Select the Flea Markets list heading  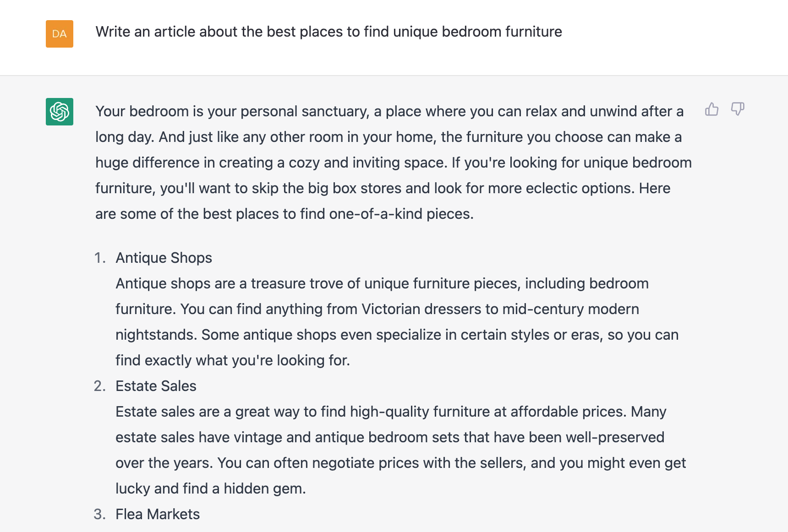(158, 514)
